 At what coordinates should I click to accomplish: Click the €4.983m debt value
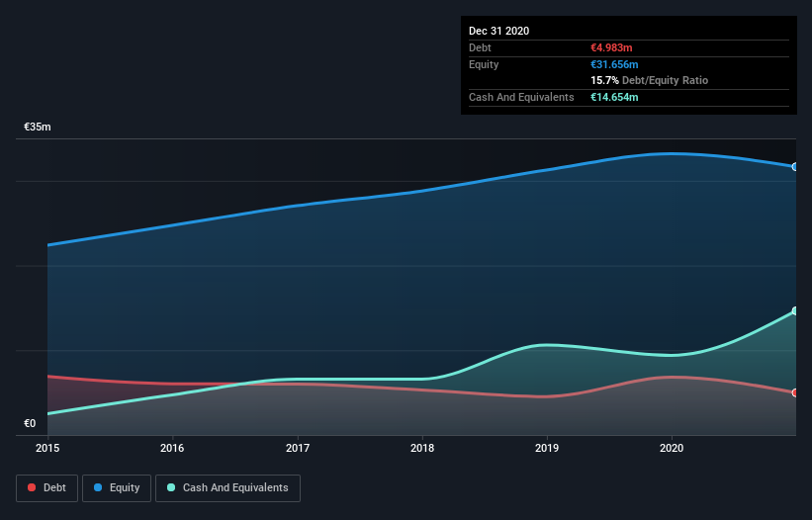pos(611,47)
